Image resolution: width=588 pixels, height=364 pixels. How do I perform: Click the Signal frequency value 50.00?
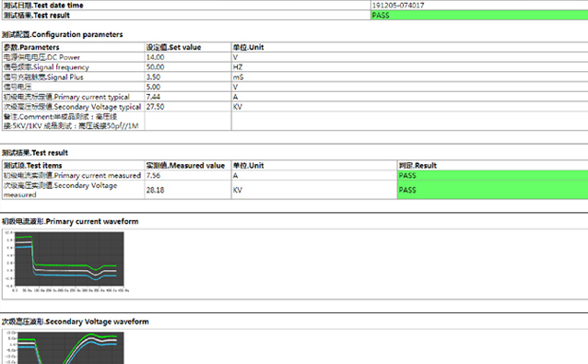coord(155,67)
